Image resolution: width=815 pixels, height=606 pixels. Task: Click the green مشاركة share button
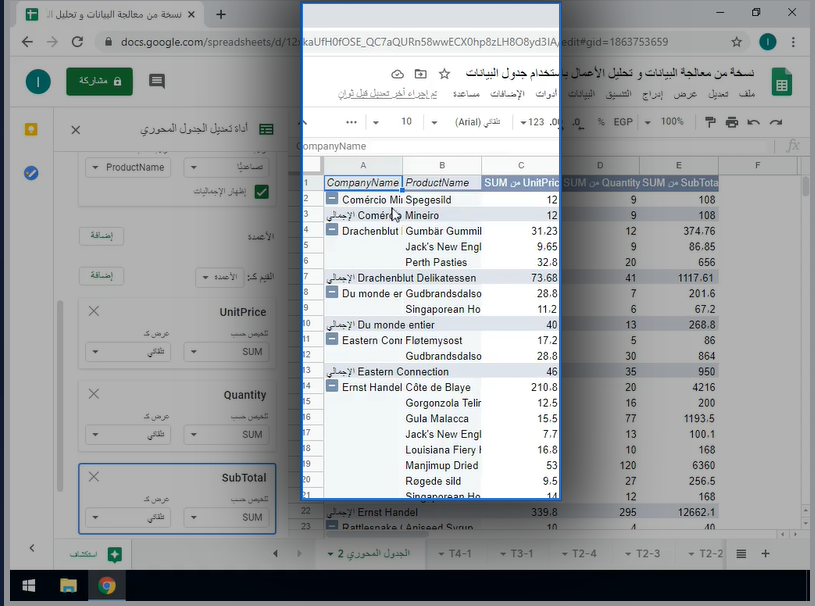click(99, 82)
